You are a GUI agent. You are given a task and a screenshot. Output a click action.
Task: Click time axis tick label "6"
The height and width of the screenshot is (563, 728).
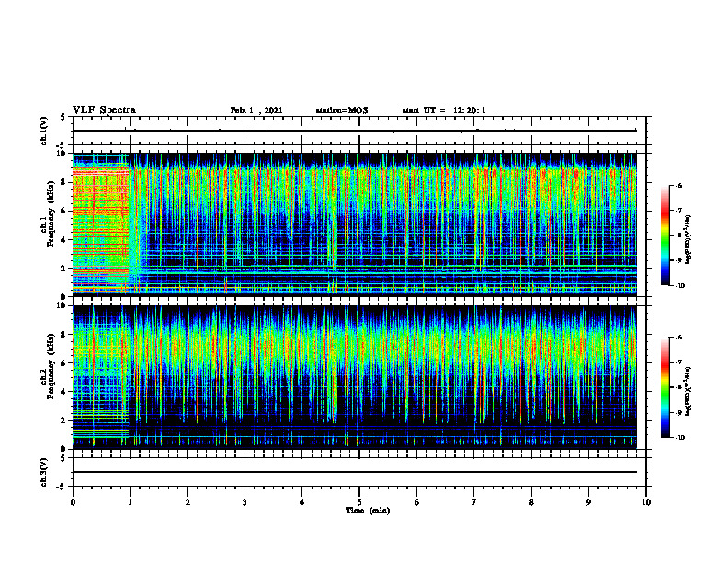(x=417, y=501)
